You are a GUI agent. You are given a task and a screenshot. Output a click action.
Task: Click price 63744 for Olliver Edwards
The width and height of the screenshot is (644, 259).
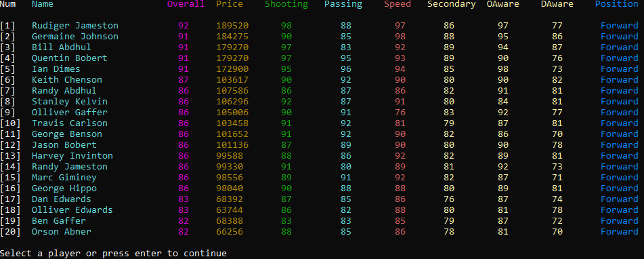point(230,210)
